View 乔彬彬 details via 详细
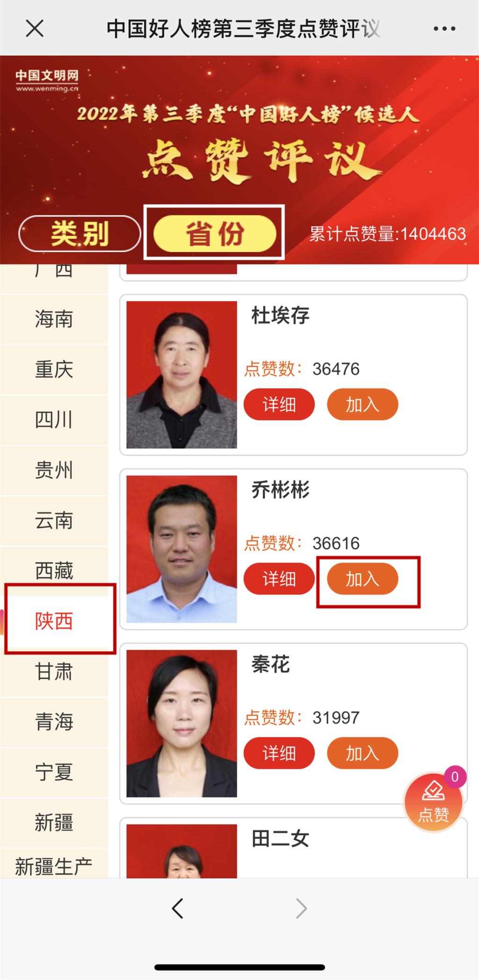 click(x=279, y=579)
